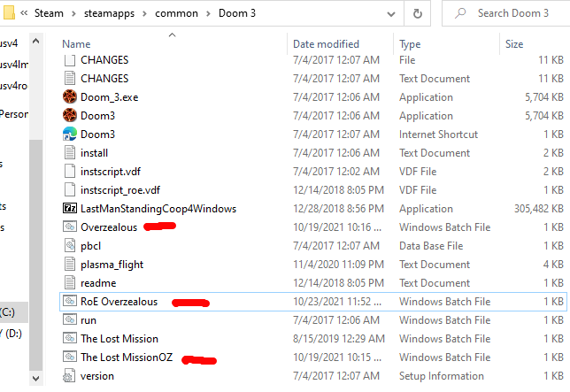
Task: Sort by Date modified column
Action: pos(326,44)
